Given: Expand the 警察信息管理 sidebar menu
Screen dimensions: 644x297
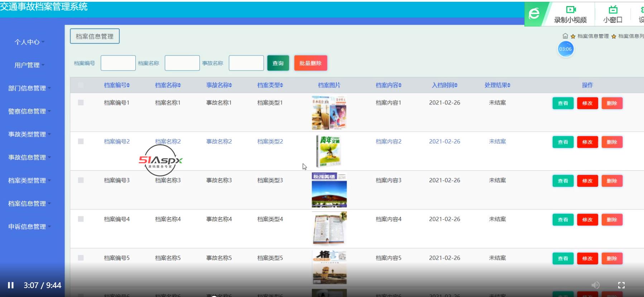Looking at the screenshot, I should (29, 111).
